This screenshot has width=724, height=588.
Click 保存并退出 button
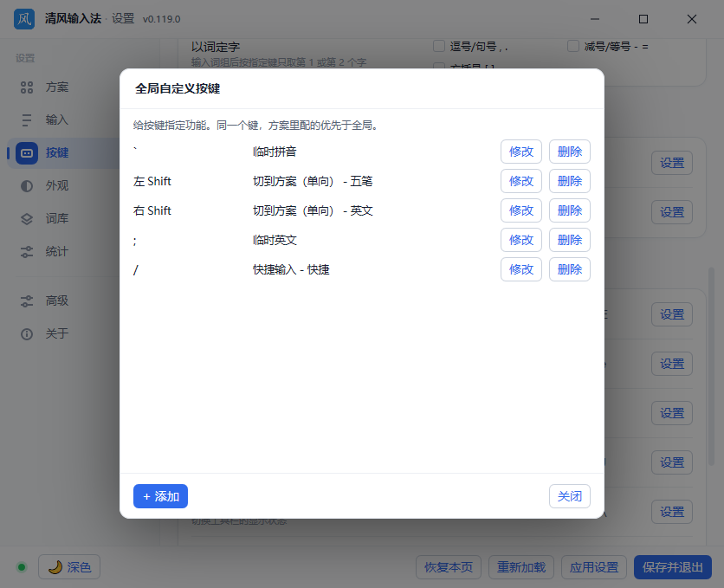[672, 566]
